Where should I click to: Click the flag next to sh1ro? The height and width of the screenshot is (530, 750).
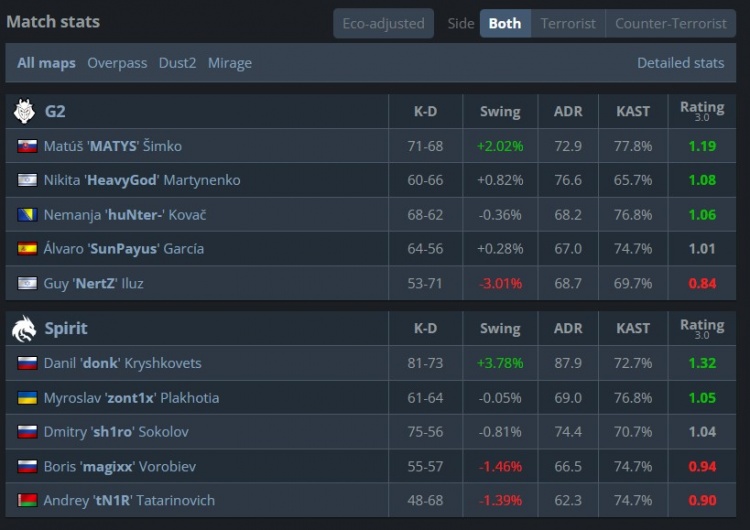[27, 432]
